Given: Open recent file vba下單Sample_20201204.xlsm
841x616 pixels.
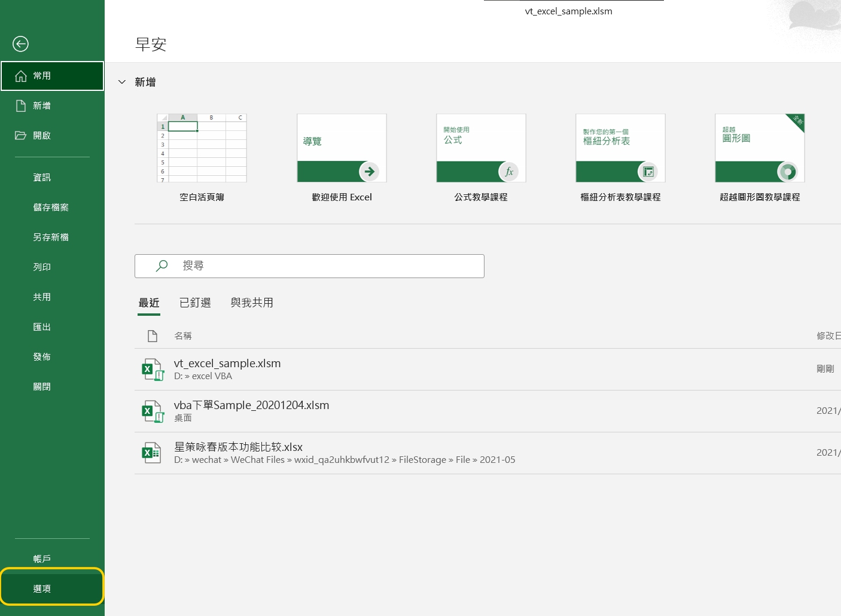Looking at the screenshot, I should point(487,411).
